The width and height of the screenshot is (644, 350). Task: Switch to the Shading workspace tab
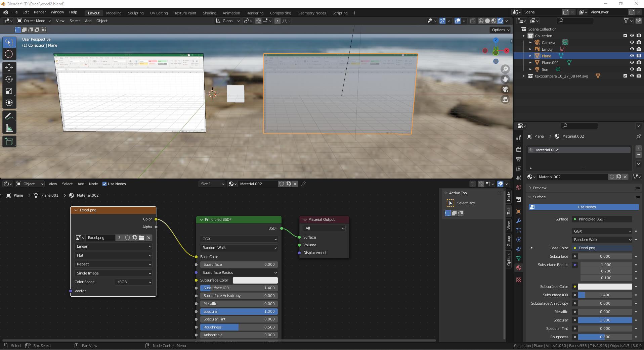pyautogui.click(x=209, y=13)
